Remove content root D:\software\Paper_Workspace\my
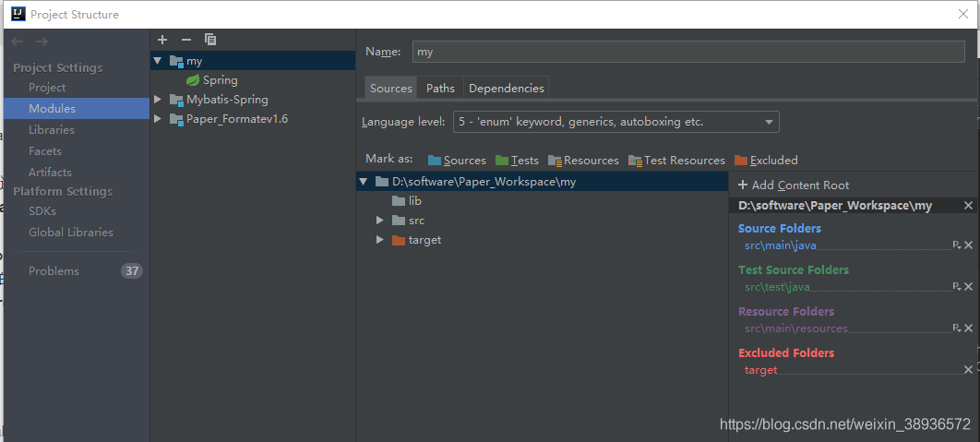Image resolution: width=980 pixels, height=442 pixels. coord(968,205)
